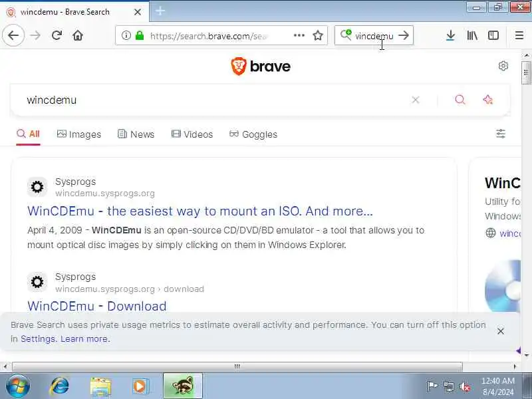Click the scroll down arrow
This screenshot has width=532, height=399.
click(x=527, y=355)
